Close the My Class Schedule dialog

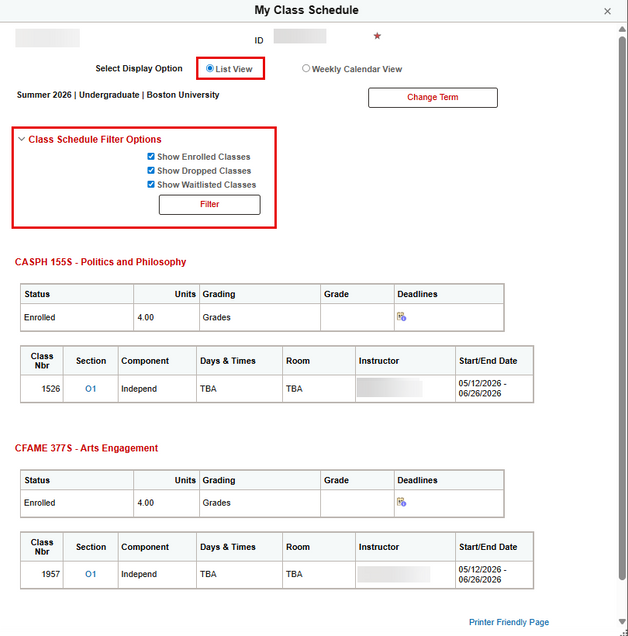click(607, 11)
